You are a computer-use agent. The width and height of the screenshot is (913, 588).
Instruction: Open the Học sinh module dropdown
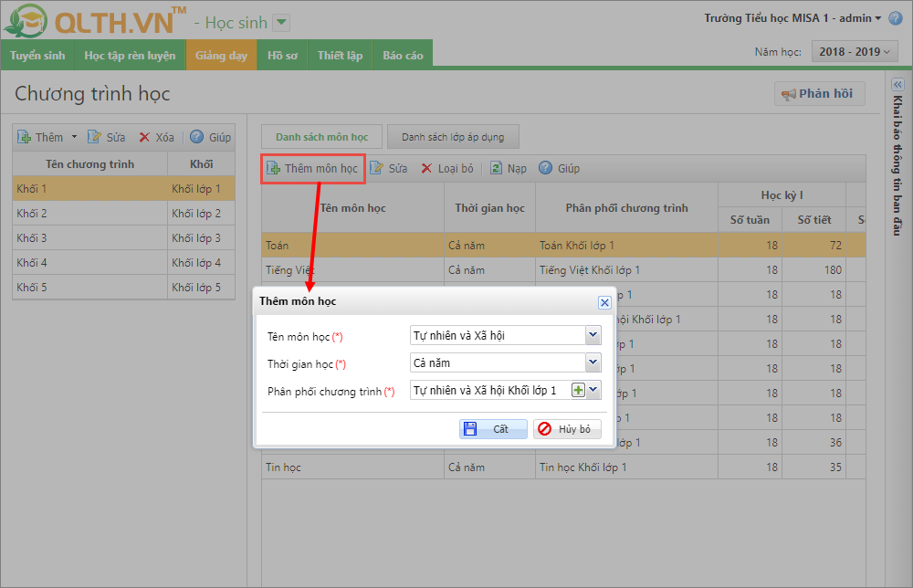pyautogui.click(x=281, y=23)
